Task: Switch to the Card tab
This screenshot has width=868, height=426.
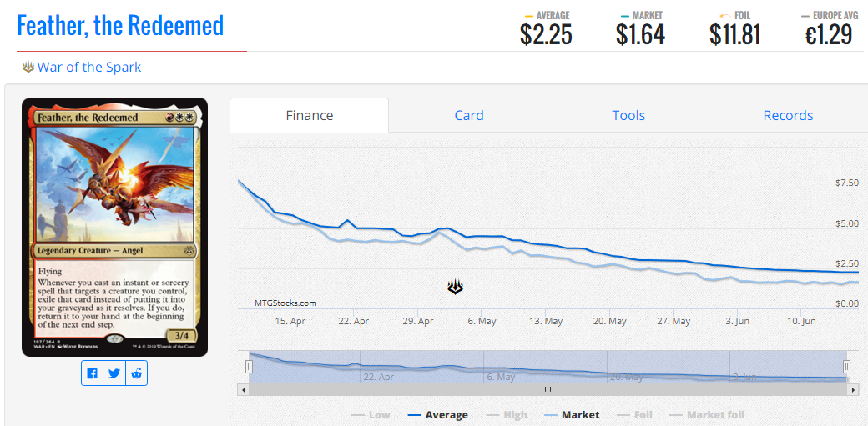Action: 469,115
